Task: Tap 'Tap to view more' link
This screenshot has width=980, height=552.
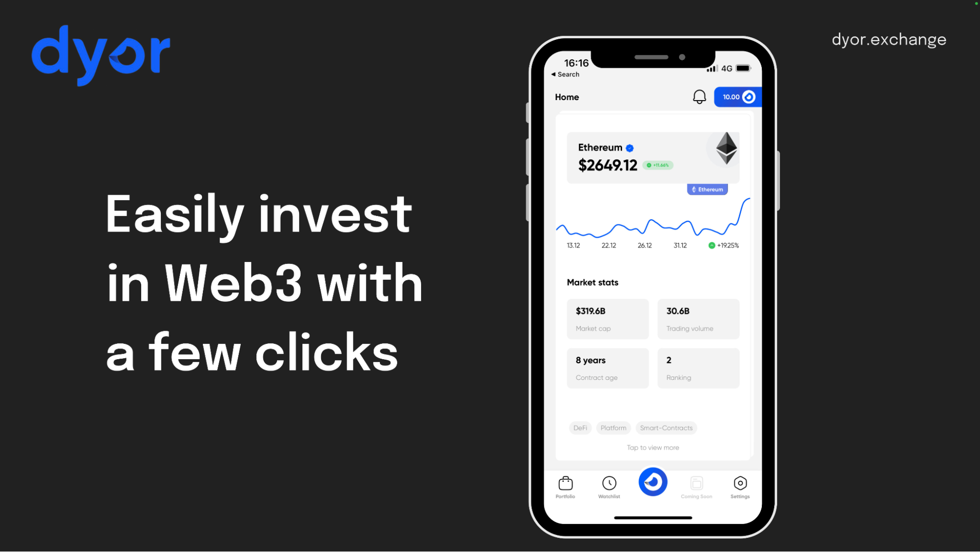Action: click(652, 447)
